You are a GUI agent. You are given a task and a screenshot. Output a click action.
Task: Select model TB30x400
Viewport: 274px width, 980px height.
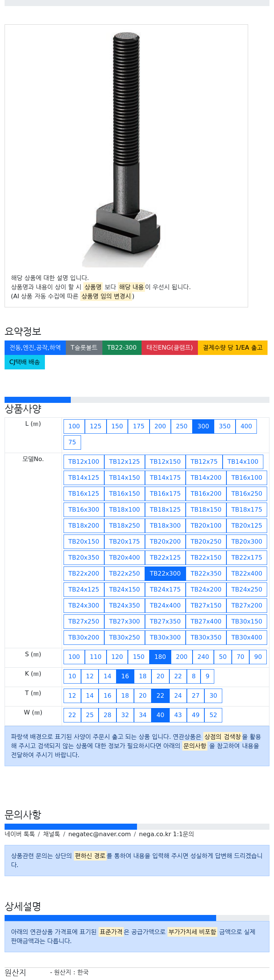[x=247, y=638]
